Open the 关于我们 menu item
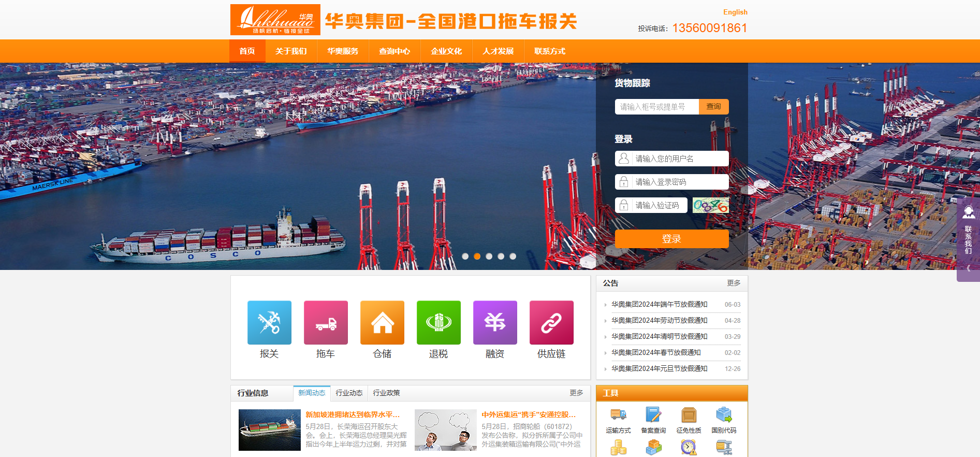Image resolution: width=980 pixels, height=457 pixels. [291, 51]
